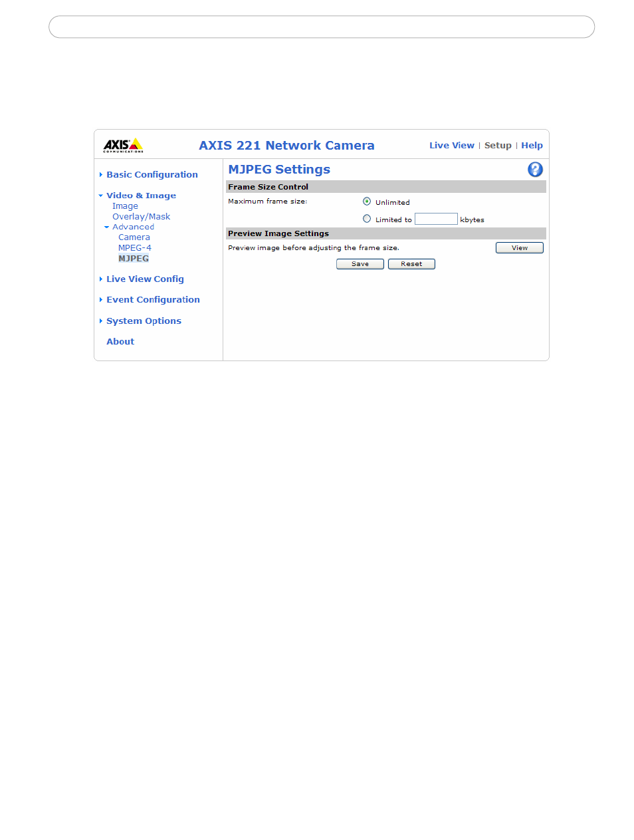
Task: Open the Advanced submenu
Action: (x=133, y=227)
